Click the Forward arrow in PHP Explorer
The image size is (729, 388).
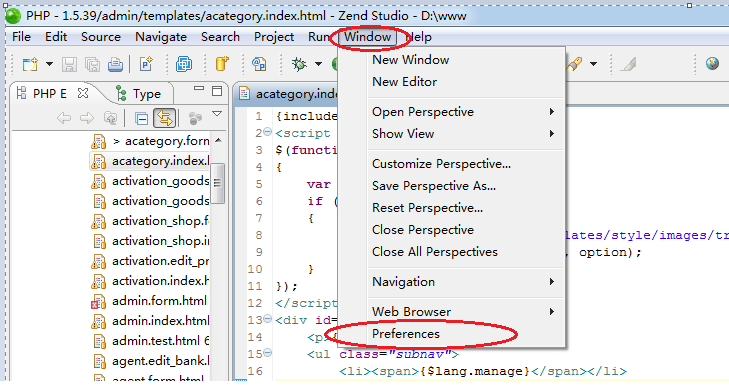(87, 118)
